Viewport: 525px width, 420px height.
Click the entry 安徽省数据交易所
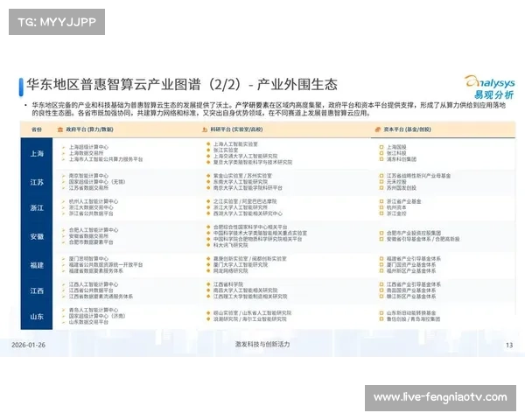pos(88,236)
